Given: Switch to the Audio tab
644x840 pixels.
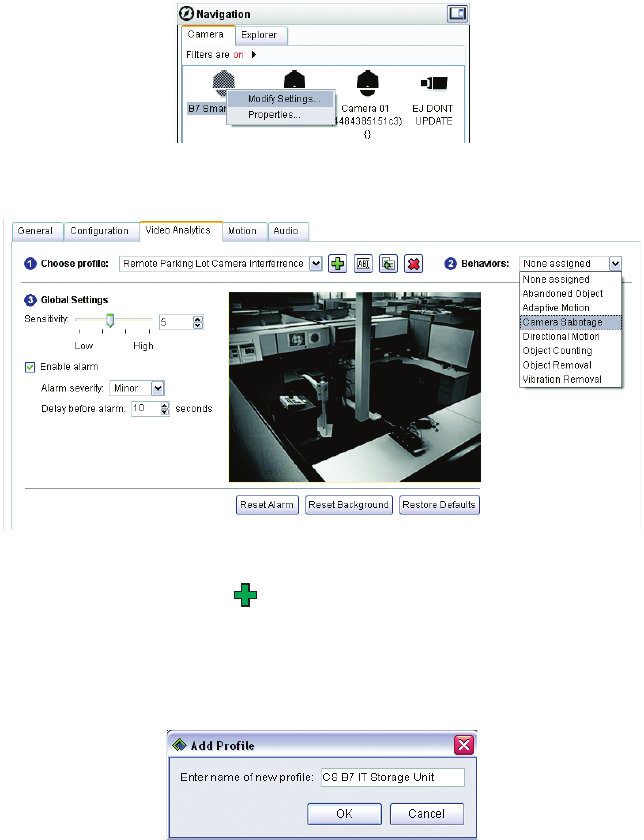Looking at the screenshot, I should [x=286, y=231].
